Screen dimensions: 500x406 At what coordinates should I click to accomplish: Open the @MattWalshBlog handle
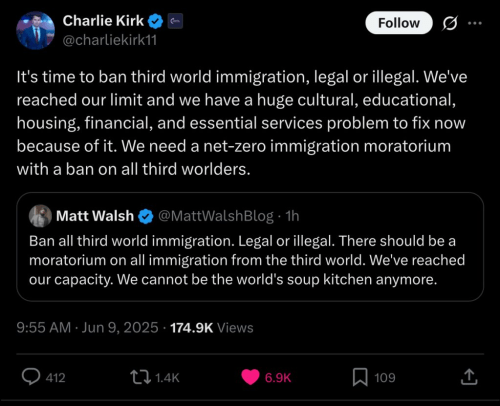(x=216, y=216)
